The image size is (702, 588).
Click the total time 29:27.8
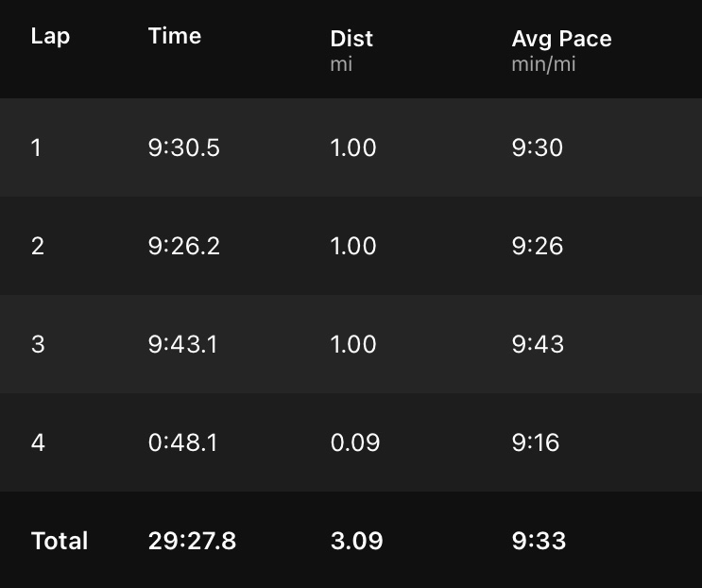pos(192,541)
